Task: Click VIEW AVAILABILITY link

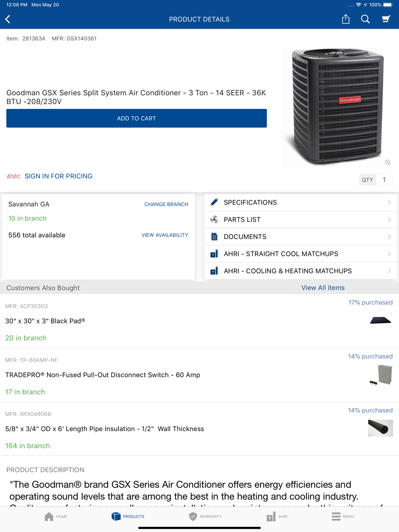Action: [165, 235]
